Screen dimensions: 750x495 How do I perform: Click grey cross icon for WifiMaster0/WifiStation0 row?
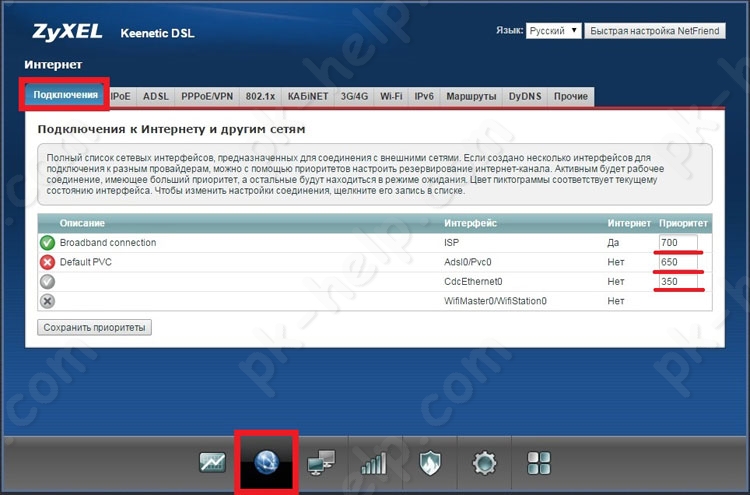coord(47,301)
